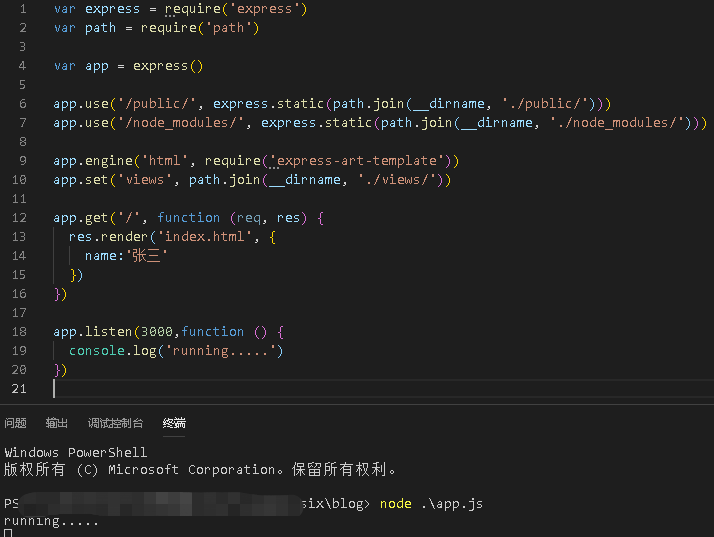Viewport: 714px width, 537px height.
Task: Click app.engine on line 9
Action: coord(93,161)
